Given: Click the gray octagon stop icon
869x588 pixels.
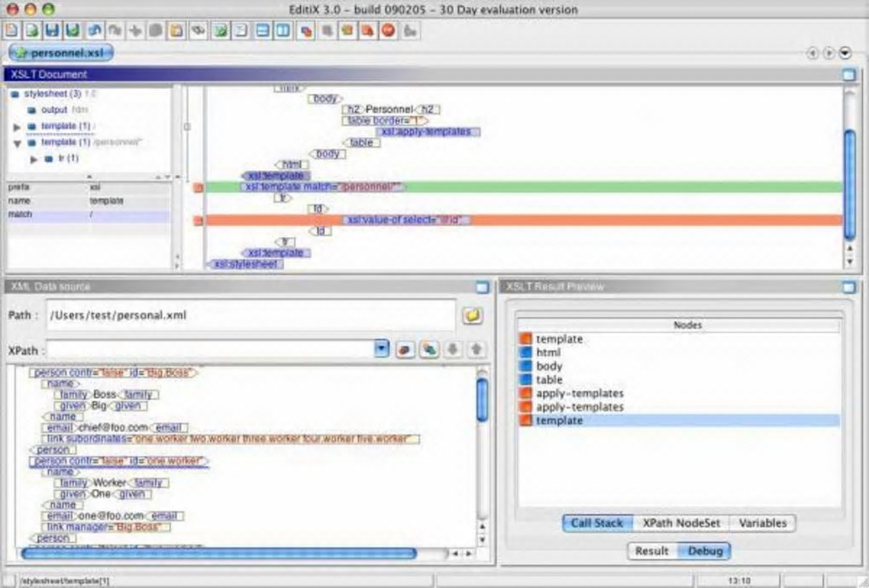Looking at the screenshot, I should pyautogui.click(x=156, y=30).
